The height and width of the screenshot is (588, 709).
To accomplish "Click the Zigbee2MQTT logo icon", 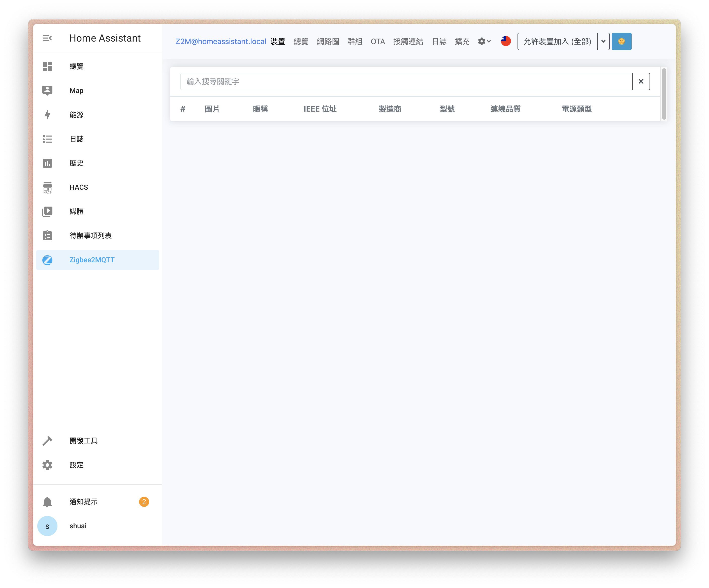I will pos(47,260).
